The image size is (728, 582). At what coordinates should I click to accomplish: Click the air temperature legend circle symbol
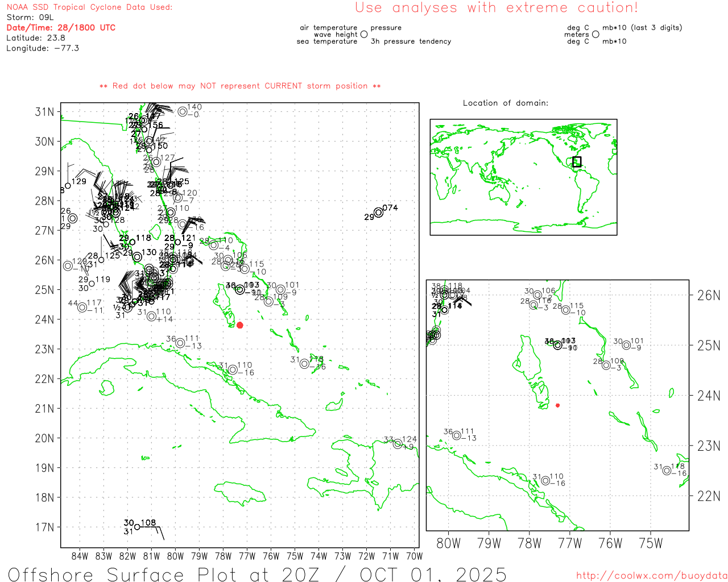364,35
